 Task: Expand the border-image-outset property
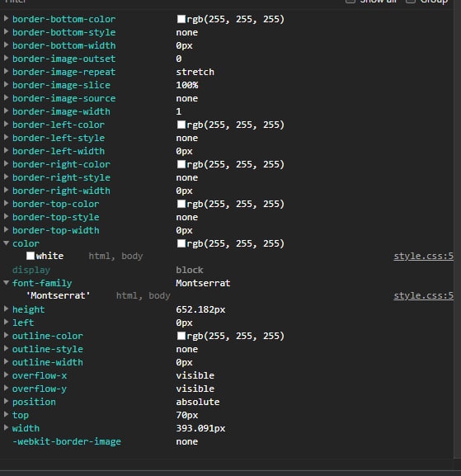6,58
